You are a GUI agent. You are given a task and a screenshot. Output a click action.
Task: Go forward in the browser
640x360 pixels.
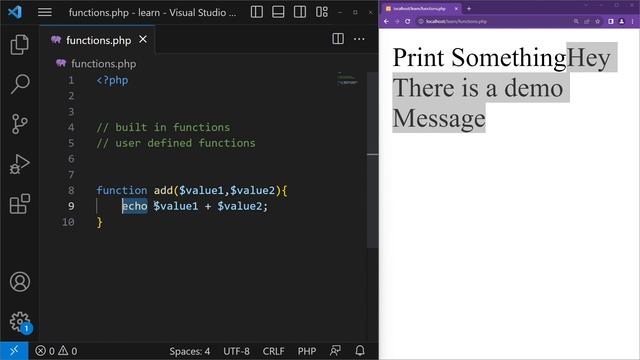point(397,21)
